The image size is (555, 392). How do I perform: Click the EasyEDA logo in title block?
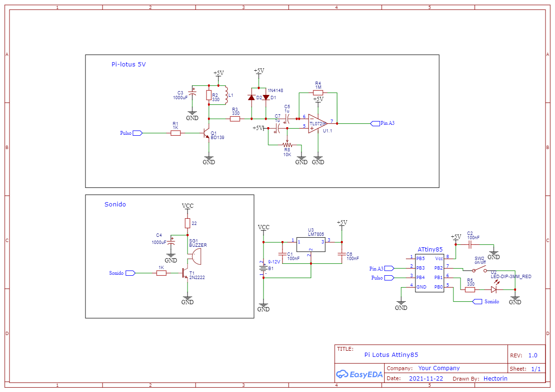pyautogui.click(x=359, y=374)
